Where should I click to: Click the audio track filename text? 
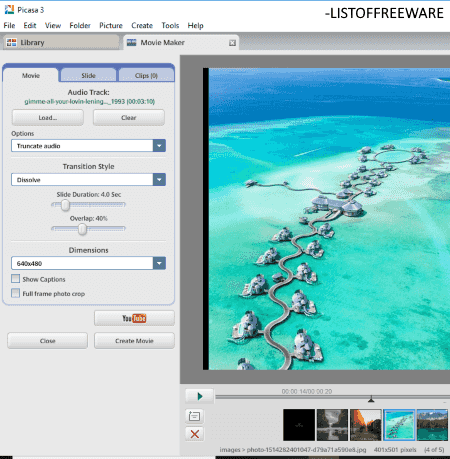click(89, 101)
